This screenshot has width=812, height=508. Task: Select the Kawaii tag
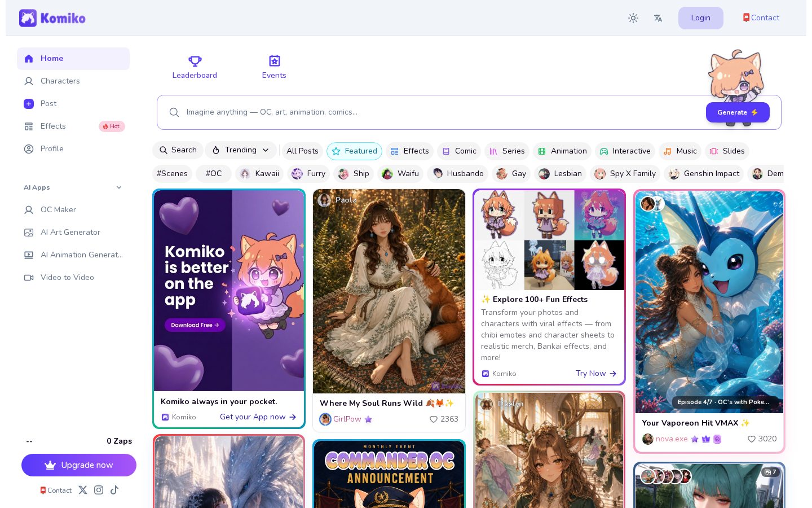point(259,174)
